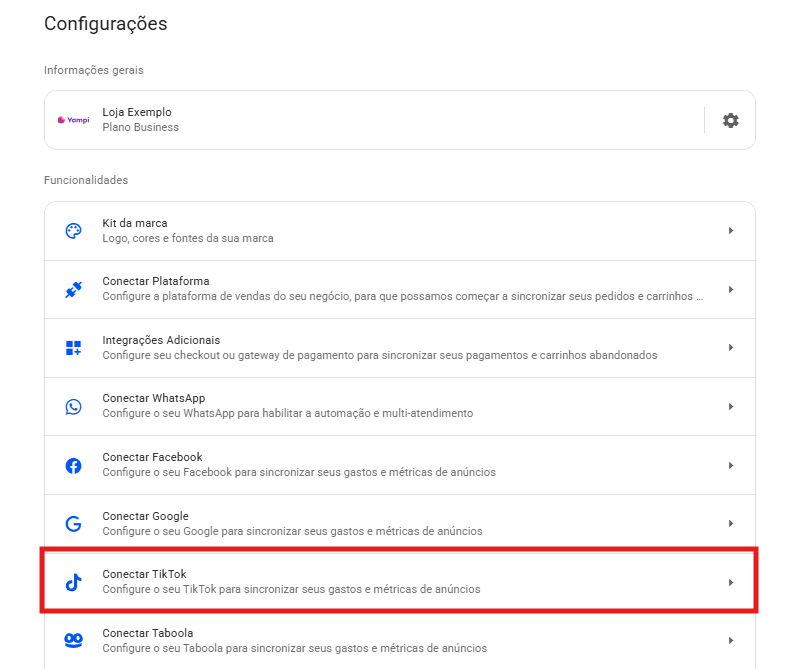Click the Plano Business label

click(x=140, y=127)
